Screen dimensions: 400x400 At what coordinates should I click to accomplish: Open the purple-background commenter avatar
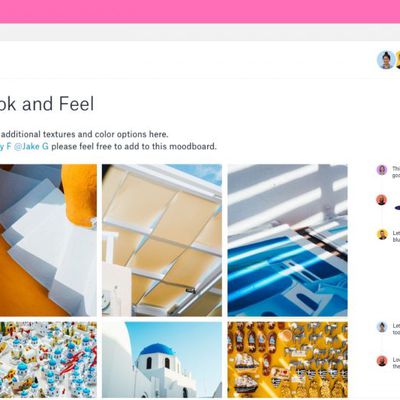point(382,170)
